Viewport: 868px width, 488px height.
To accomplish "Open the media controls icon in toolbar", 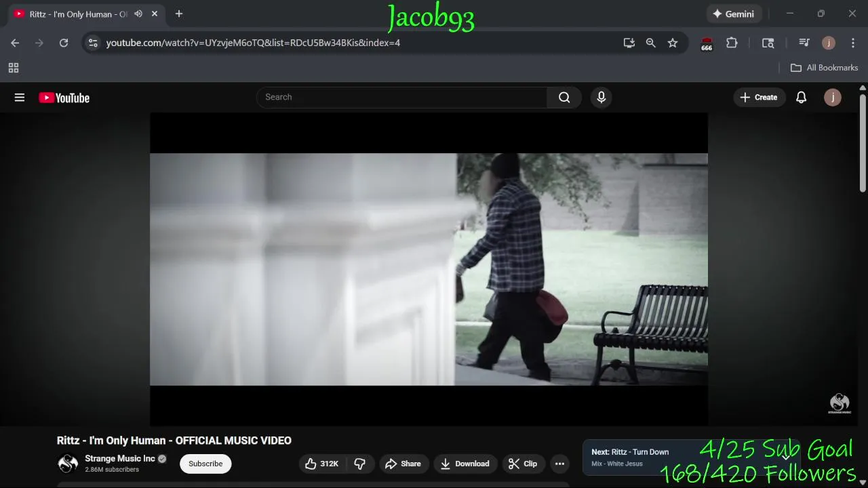I will (804, 43).
